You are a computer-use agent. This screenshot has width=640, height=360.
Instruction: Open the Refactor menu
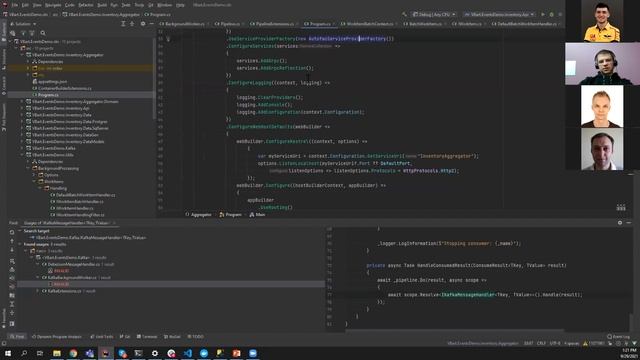(x=86, y=5)
